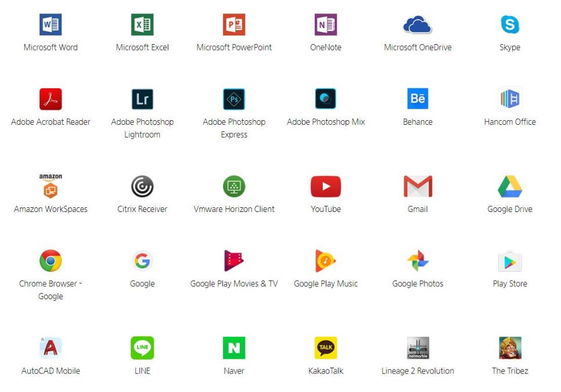Click the "Behance" text label
Screen dimensions: 561x392
(418, 122)
